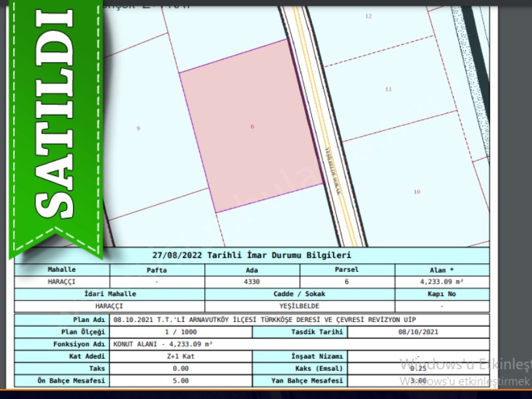Select the Alan value 4,233.09 m²
The image size is (532, 399).
[x=441, y=282]
